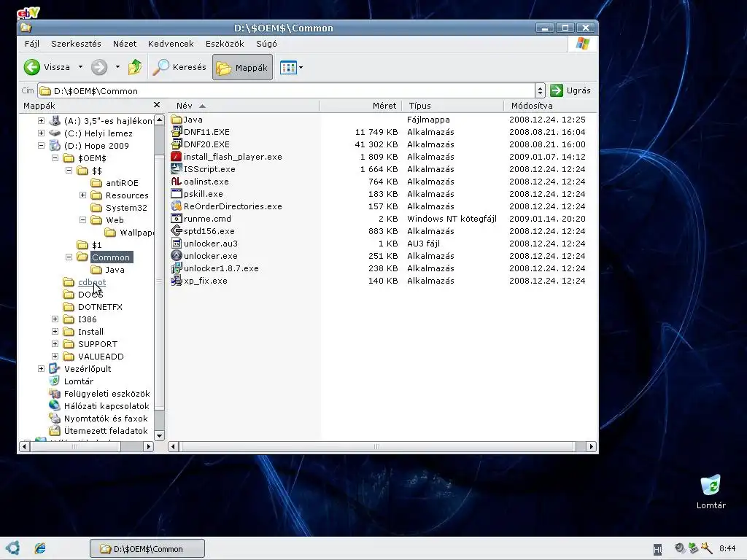The width and height of the screenshot is (747, 560).
Task: Open forward history dropdown arrow
Action: [117, 67]
